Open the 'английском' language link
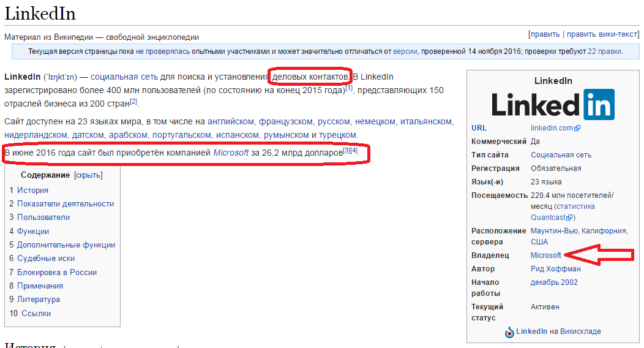Image resolution: width=644 pixels, height=348 pixels. 230,121
